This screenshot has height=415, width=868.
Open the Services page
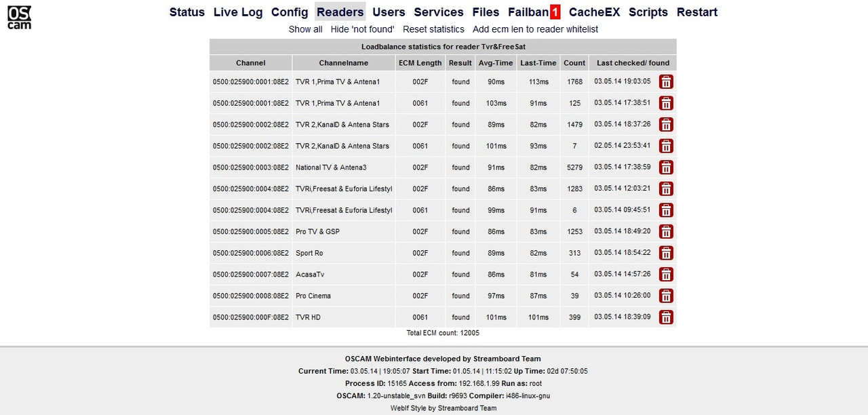(439, 12)
